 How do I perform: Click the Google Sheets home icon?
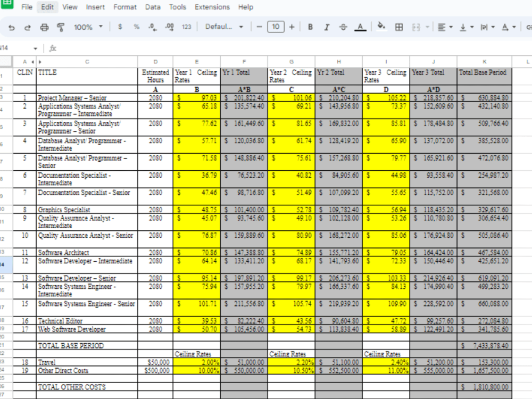[7, 3]
